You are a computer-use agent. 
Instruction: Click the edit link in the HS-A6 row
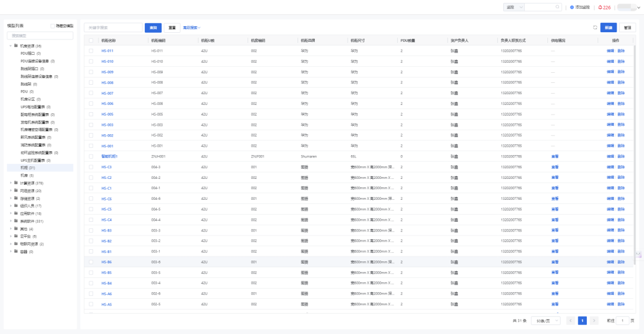pos(611,293)
